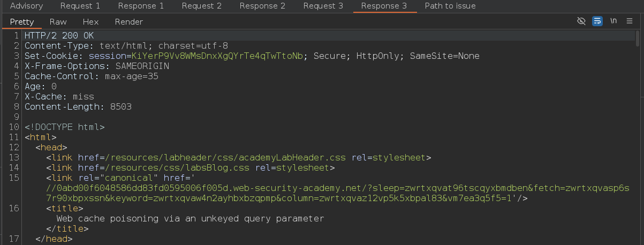Screen dimensions: 644x245
Task: Switch to Raw view
Action: 58,22
